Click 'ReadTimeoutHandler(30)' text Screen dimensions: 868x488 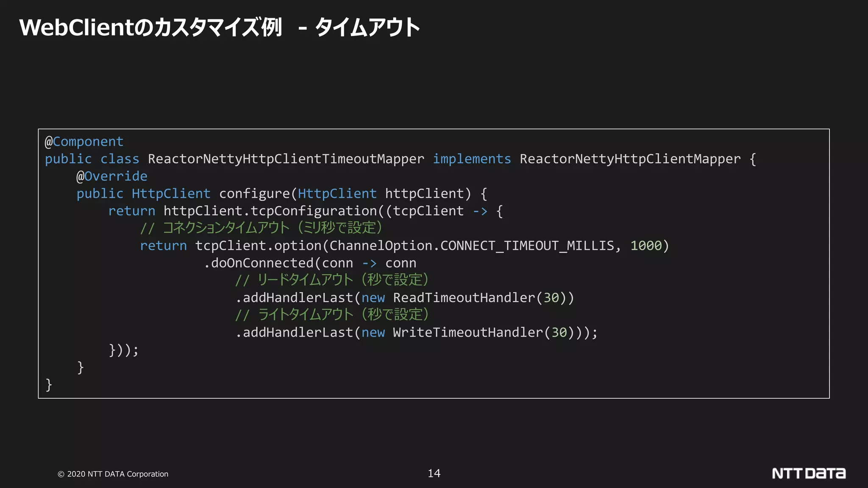point(480,298)
